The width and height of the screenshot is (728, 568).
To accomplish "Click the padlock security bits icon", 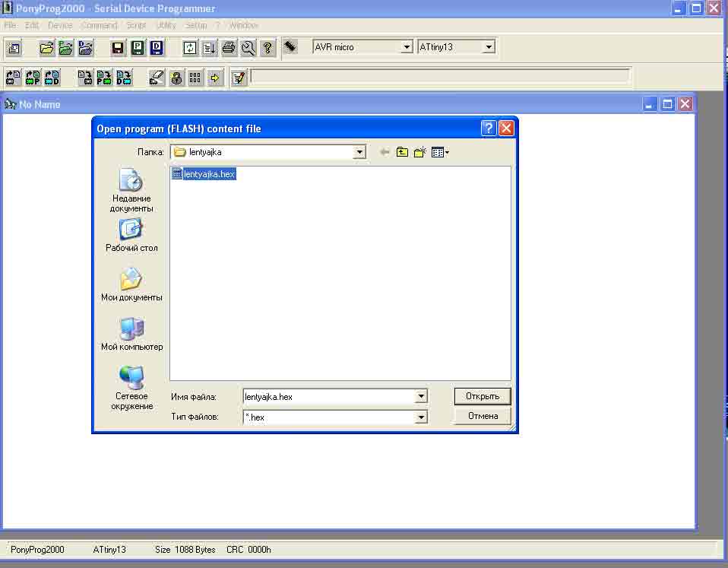I will click(x=176, y=78).
